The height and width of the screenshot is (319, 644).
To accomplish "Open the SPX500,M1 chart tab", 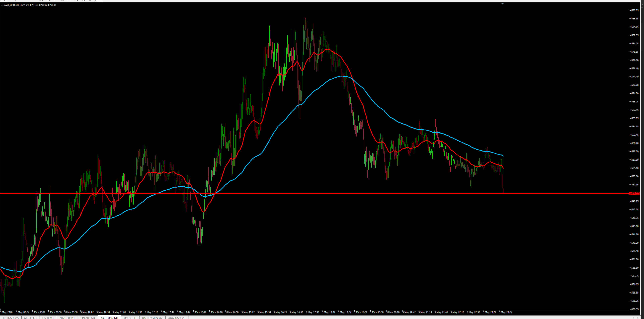I will pos(88,318).
